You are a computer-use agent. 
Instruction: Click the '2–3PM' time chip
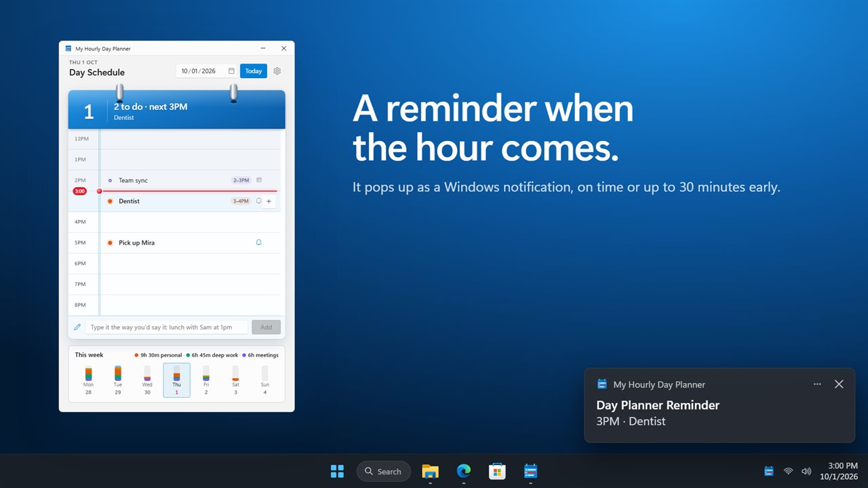click(x=241, y=180)
